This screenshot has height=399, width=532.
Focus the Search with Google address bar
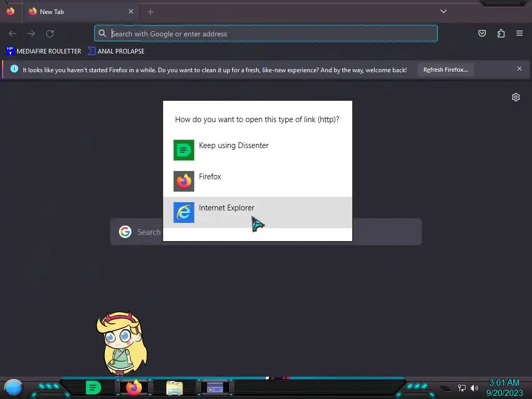[266, 34]
